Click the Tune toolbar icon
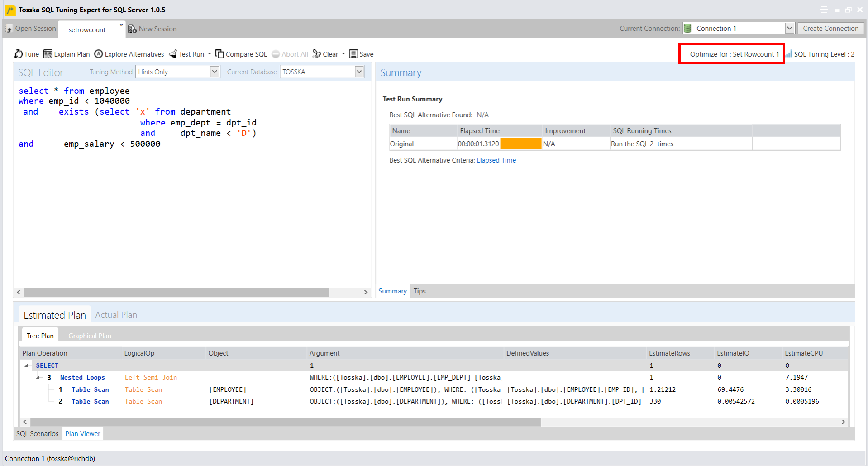Image resolution: width=868 pixels, height=466 pixels. point(18,54)
